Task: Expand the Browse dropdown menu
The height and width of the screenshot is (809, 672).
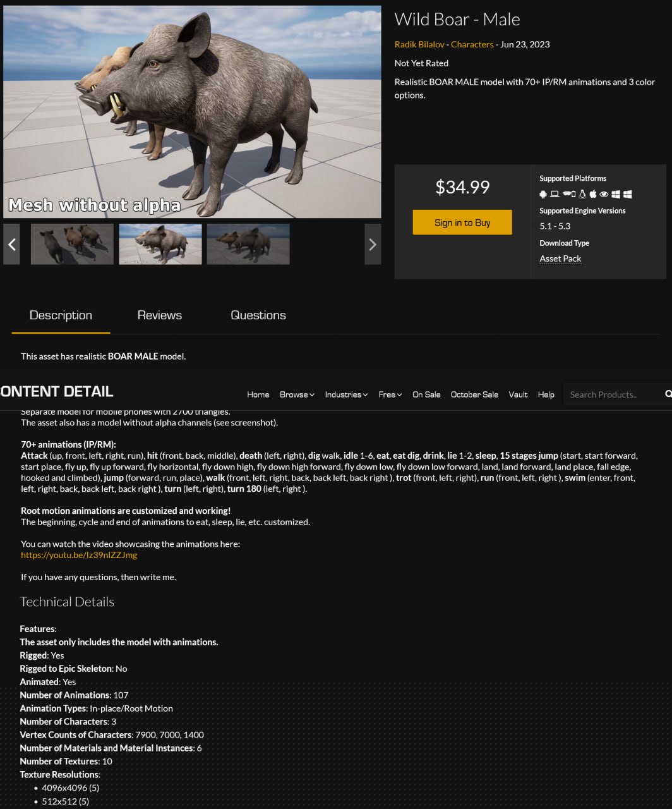Action: [297, 394]
